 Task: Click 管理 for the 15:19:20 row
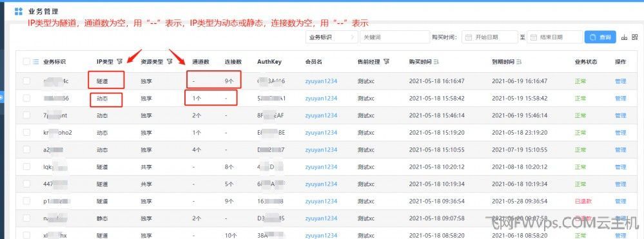[x=620, y=133]
